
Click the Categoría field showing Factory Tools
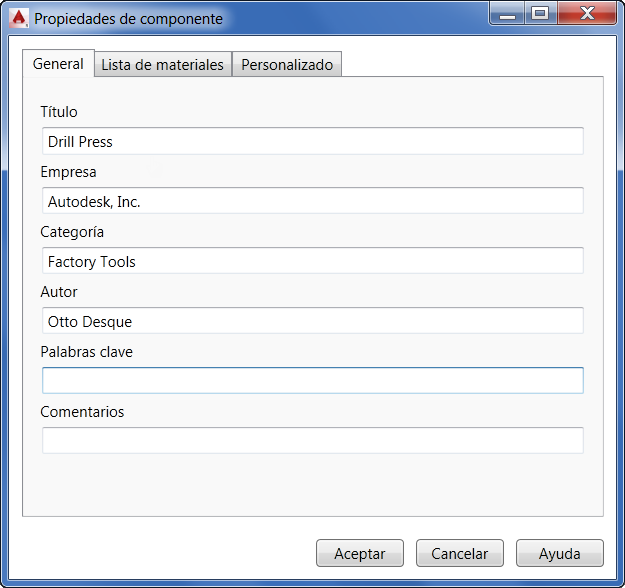point(312,261)
